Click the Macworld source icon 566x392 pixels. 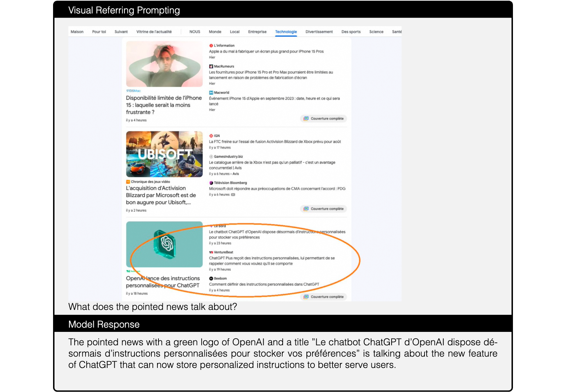click(x=211, y=93)
